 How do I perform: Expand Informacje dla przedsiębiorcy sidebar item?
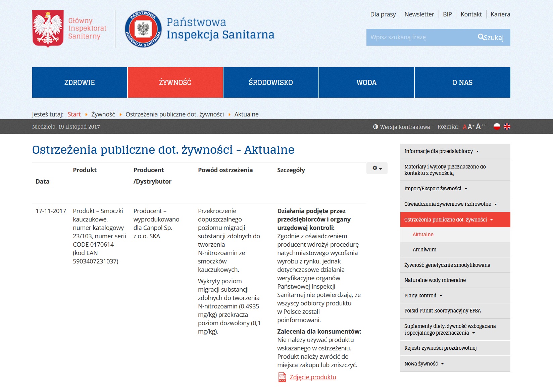(455, 151)
